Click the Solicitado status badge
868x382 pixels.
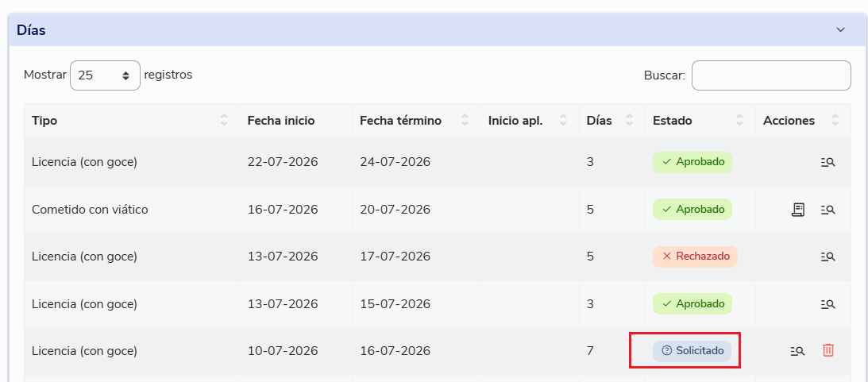tap(692, 351)
